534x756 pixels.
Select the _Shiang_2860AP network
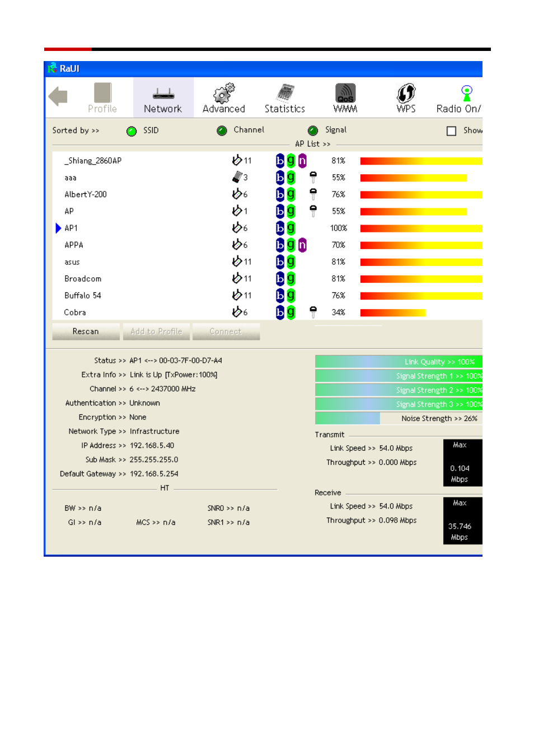coord(268,161)
